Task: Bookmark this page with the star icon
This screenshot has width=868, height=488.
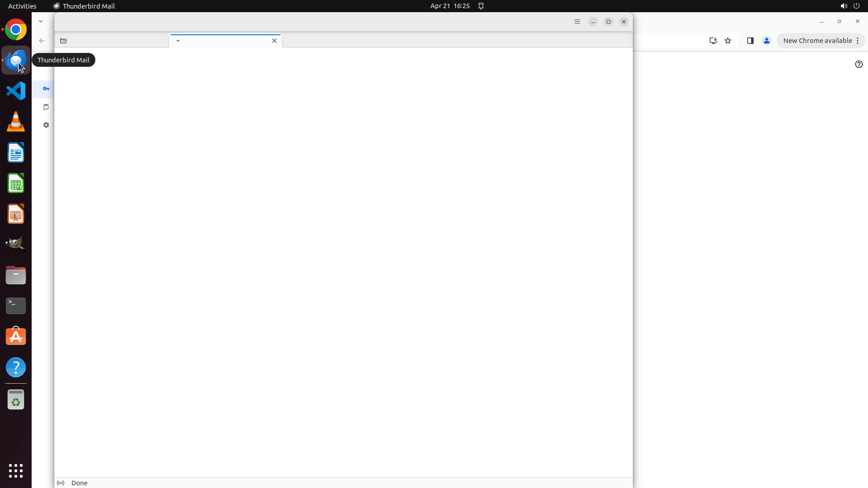Action: [x=728, y=41]
